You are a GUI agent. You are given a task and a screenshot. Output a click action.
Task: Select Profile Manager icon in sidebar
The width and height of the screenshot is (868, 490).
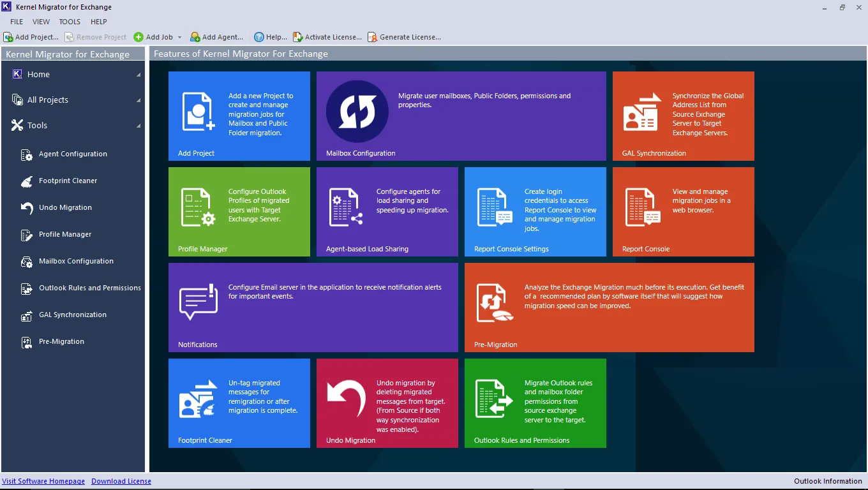(27, 235)
